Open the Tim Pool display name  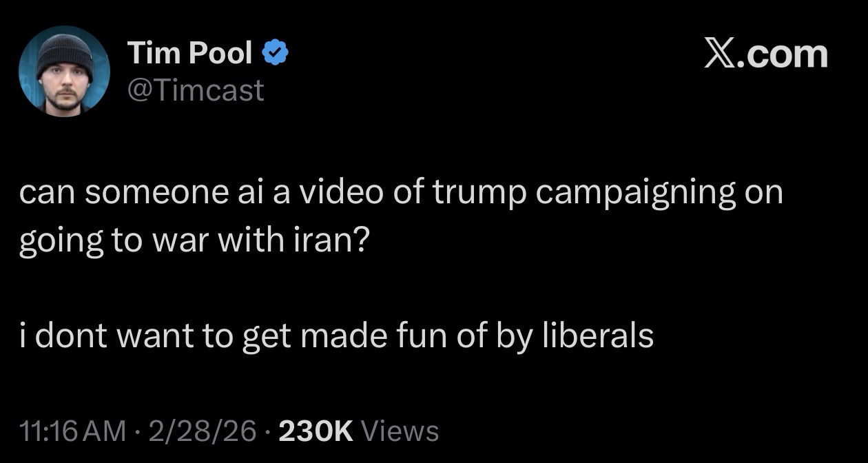pos(190,53)
